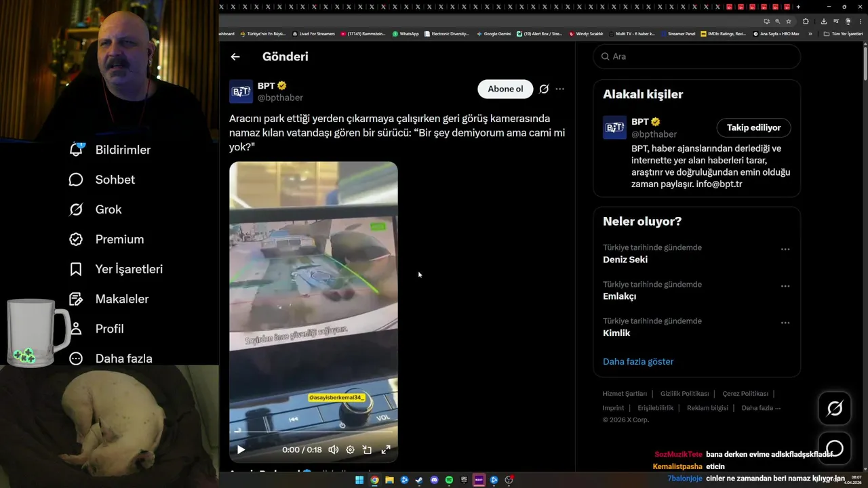Toggle picture-in-picture on the video
868x488 pixels.
click(x=367, y=449)
